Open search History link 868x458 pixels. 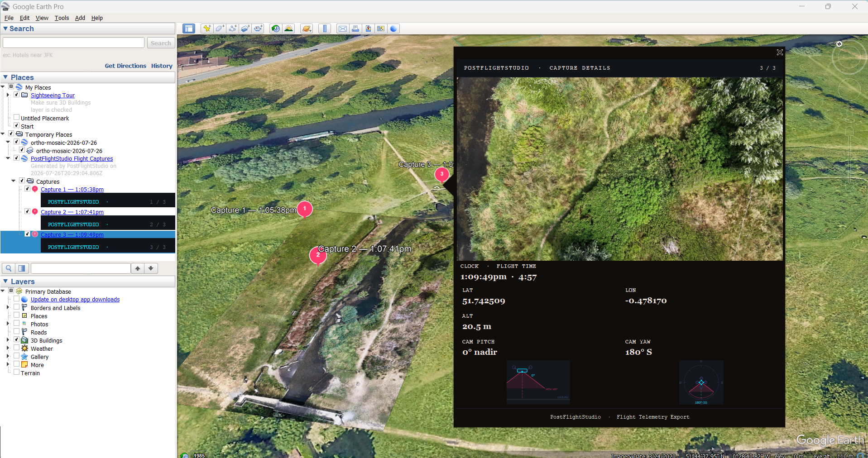coord(162,66)
